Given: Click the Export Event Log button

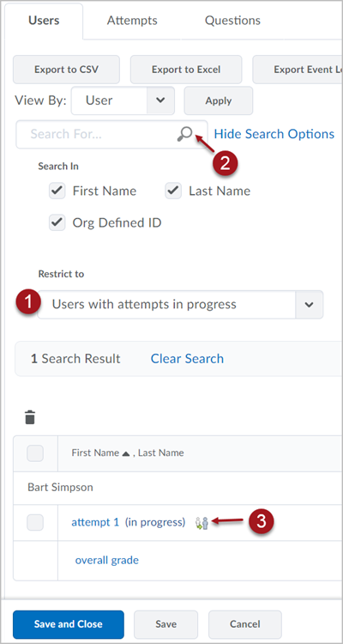Looking at the screenshot, I should point(298,70).
